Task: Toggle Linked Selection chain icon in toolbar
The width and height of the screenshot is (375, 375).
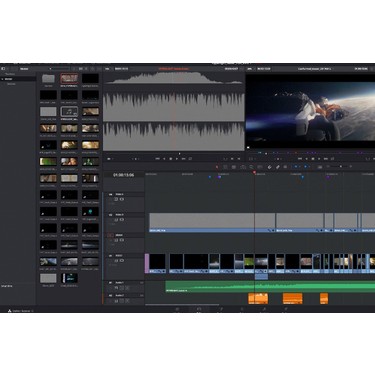Action: tap(277, 167)
